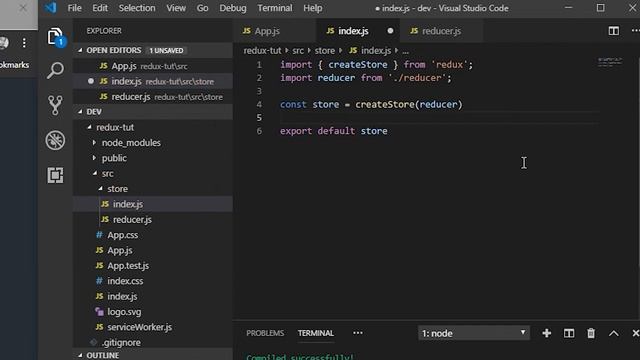
Task: Maximize panel with up chevron
Action: 613,333
